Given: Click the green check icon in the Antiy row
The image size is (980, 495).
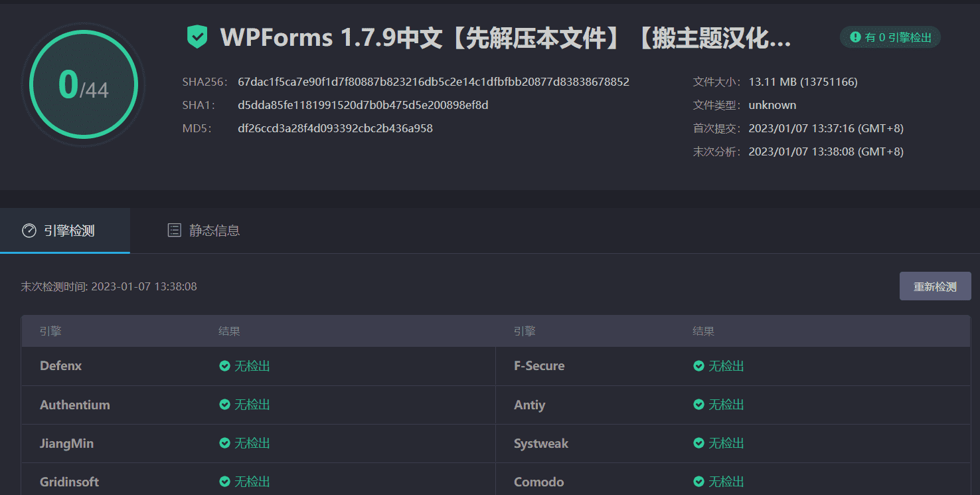Looking at the screenshot, I should (x=699, y=405).
